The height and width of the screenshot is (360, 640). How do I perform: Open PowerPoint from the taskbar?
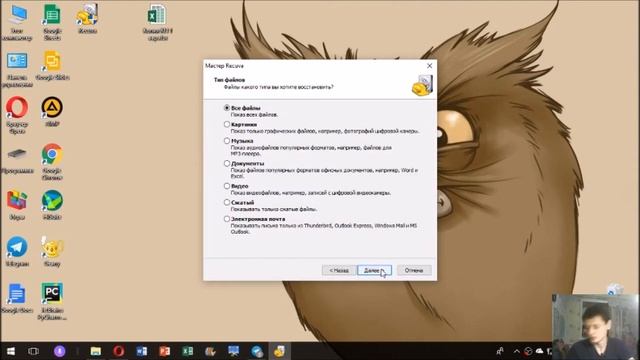[164, 351]
